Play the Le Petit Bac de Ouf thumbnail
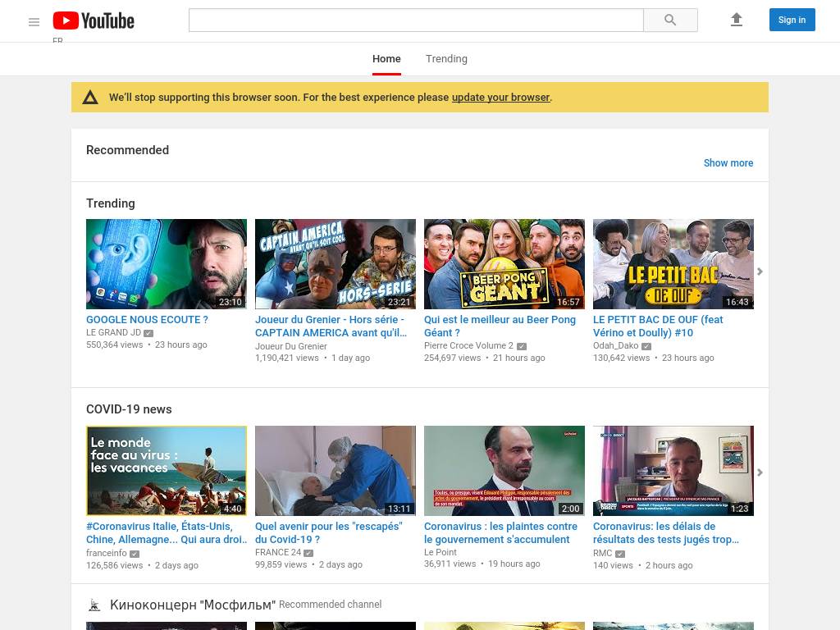Image resolution: width=840 pixels, height=630 pixels. (673, 264)
